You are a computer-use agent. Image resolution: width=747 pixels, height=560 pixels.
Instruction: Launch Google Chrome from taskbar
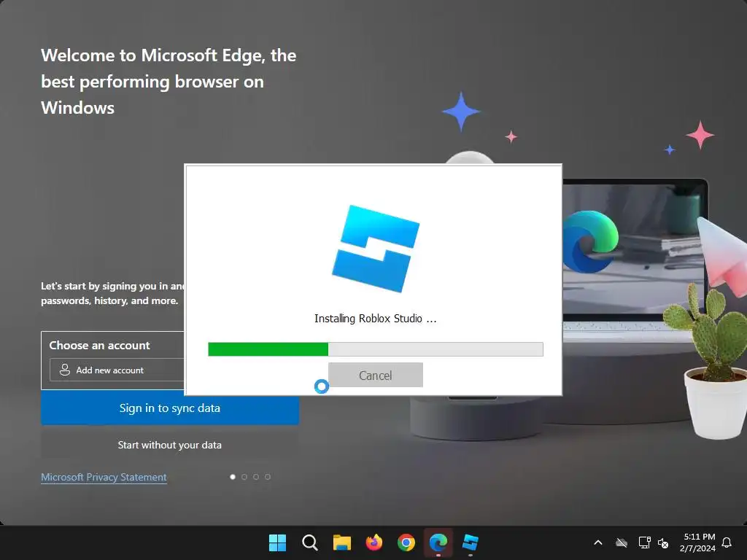(x=406, y=542)
